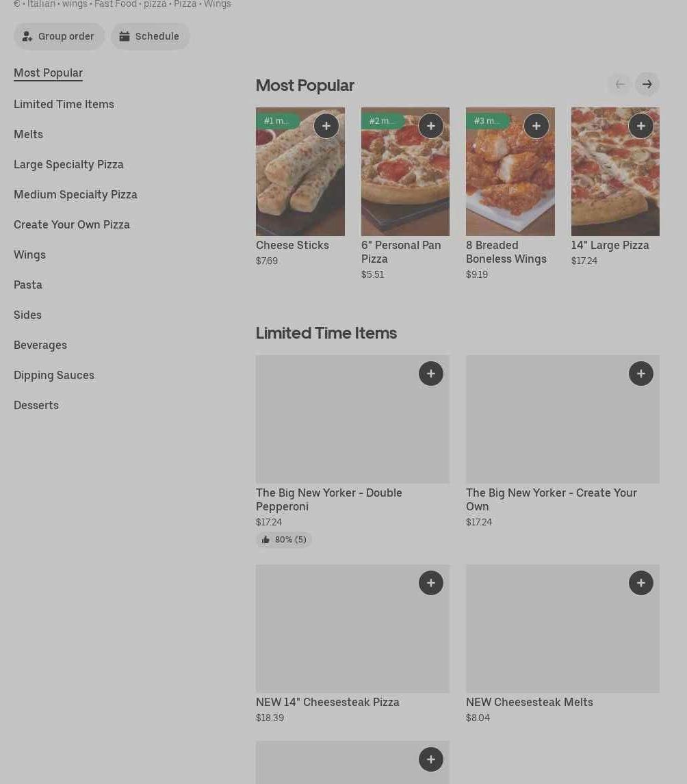This screenshot has width=687, height=784.
Task: Add 6" Personal Pan Pizza to cart
Action: click(x=431, y=126)
